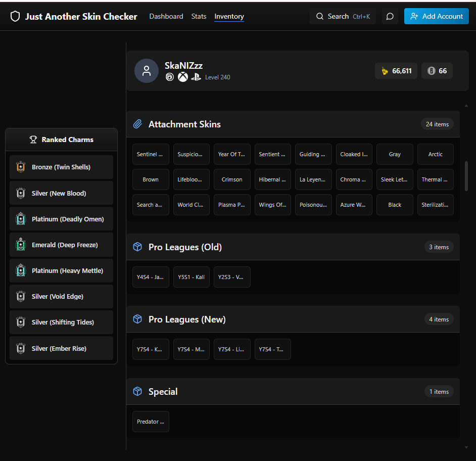Click the Attachment Skins paperclip icon
476x461 pixels.
(137, 124)
